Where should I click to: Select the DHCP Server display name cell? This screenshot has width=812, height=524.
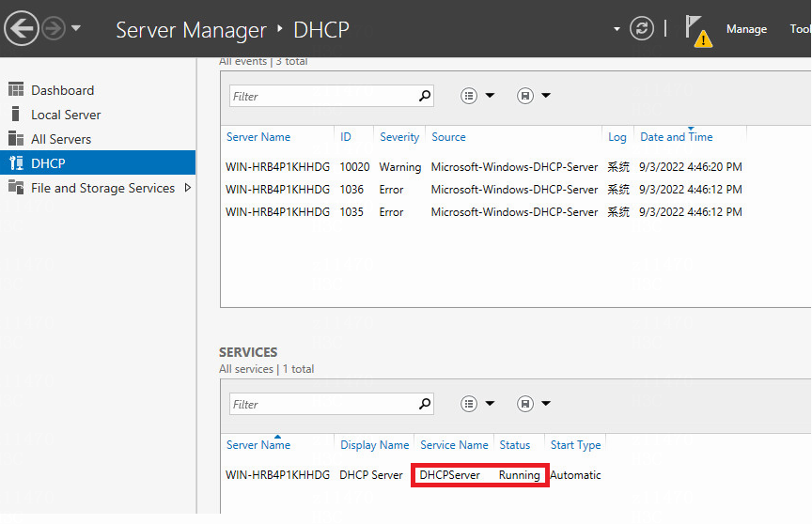[371, 475]
